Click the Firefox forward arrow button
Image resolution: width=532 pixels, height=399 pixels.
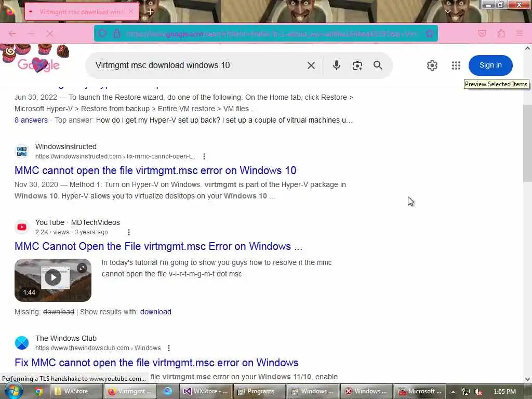click(x=31, y=34)
